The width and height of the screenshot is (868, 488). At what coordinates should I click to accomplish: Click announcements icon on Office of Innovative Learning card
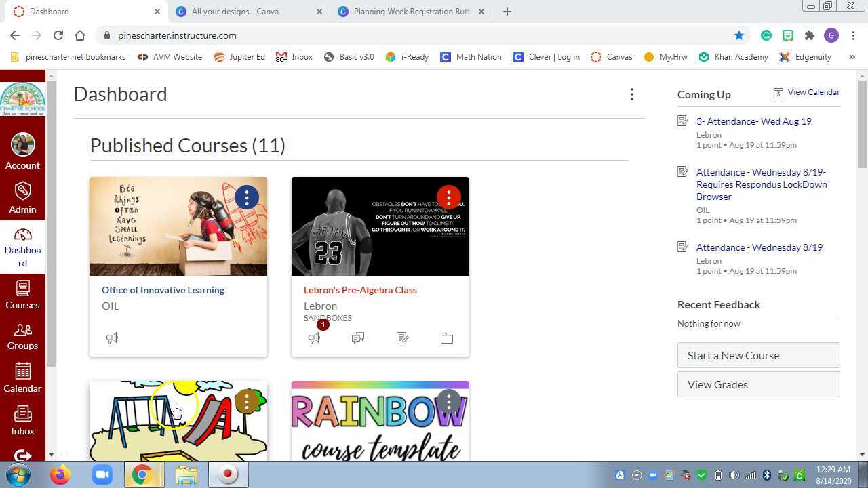click(x=112, y=338)
